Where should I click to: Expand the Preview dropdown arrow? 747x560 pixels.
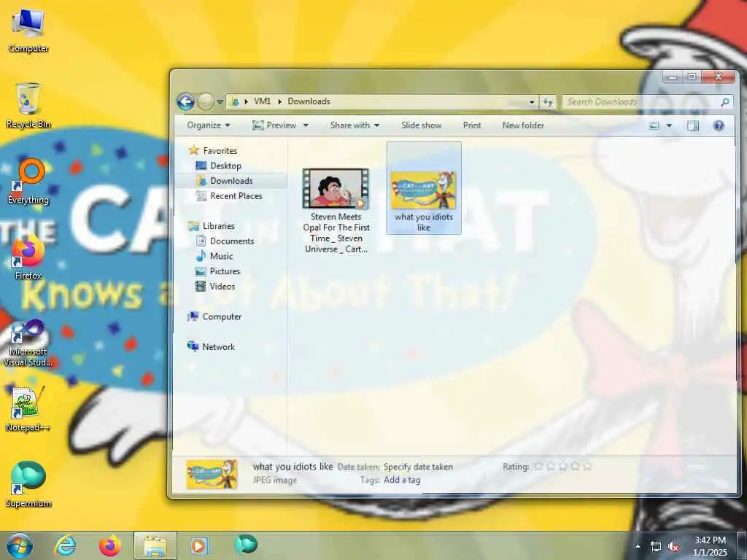(x=306, y=125)
